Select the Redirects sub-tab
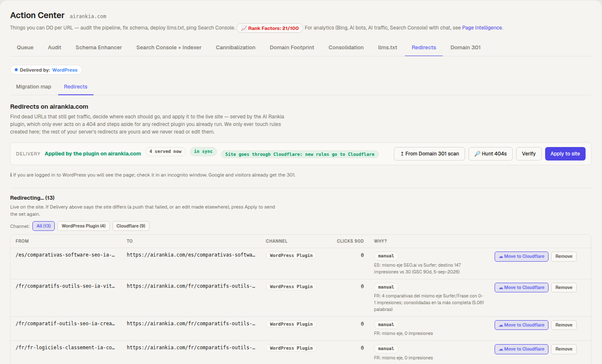This screenshot has width=602, height=364. tap(76, 87)
